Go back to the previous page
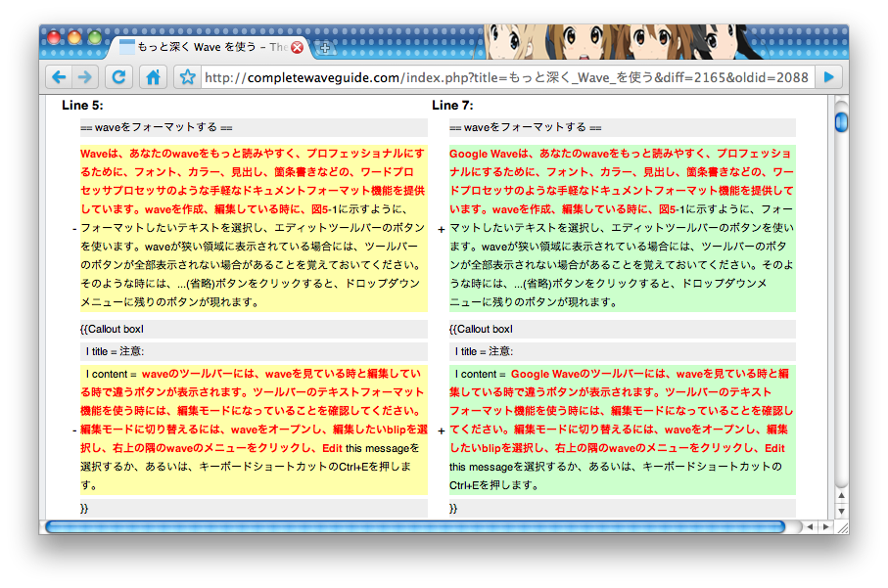888x588 pixels. pos(59,77)
